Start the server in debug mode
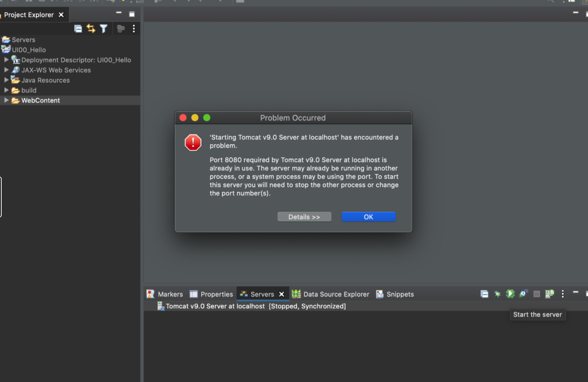This screenshot has width=588, height=382. pos(497,294)
